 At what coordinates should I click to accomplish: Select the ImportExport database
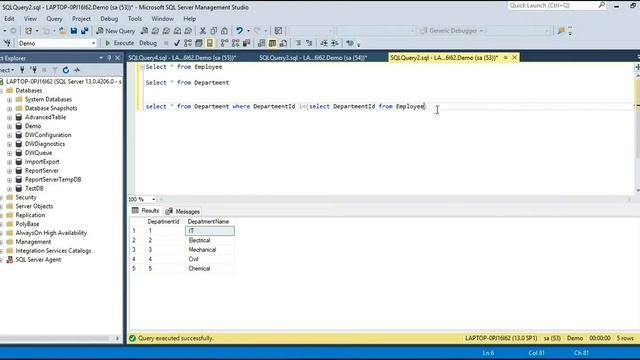[42, 162]
